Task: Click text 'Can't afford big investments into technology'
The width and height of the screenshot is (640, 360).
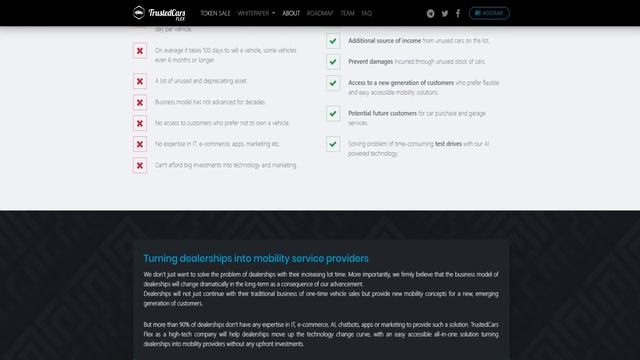Action: pos(226,165)
